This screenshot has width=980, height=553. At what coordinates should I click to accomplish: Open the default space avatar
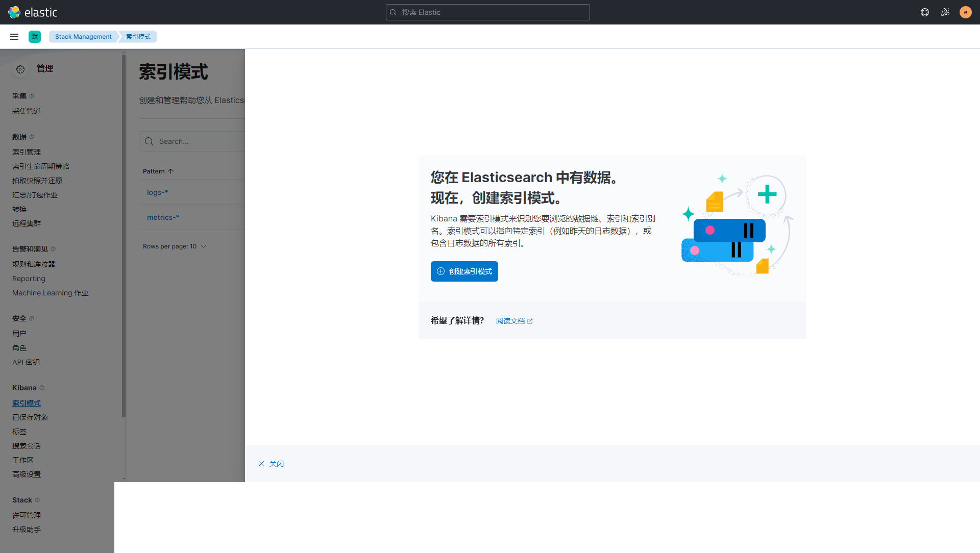click(35, 37)
